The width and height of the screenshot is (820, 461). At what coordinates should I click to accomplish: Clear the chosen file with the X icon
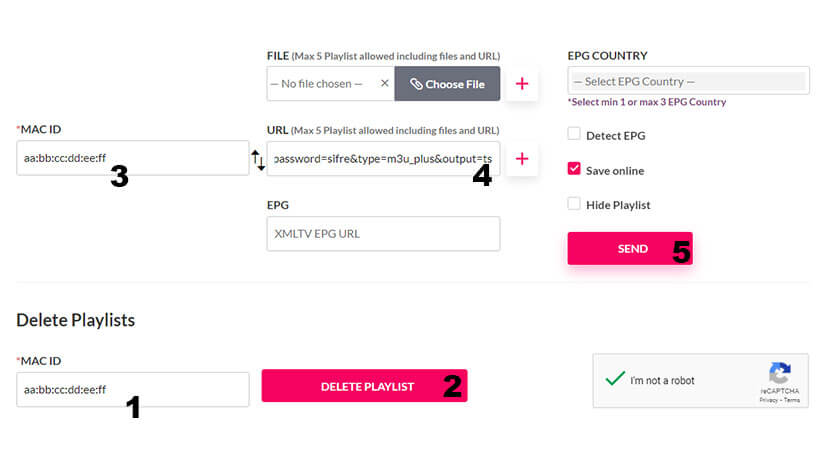(385, 84)
